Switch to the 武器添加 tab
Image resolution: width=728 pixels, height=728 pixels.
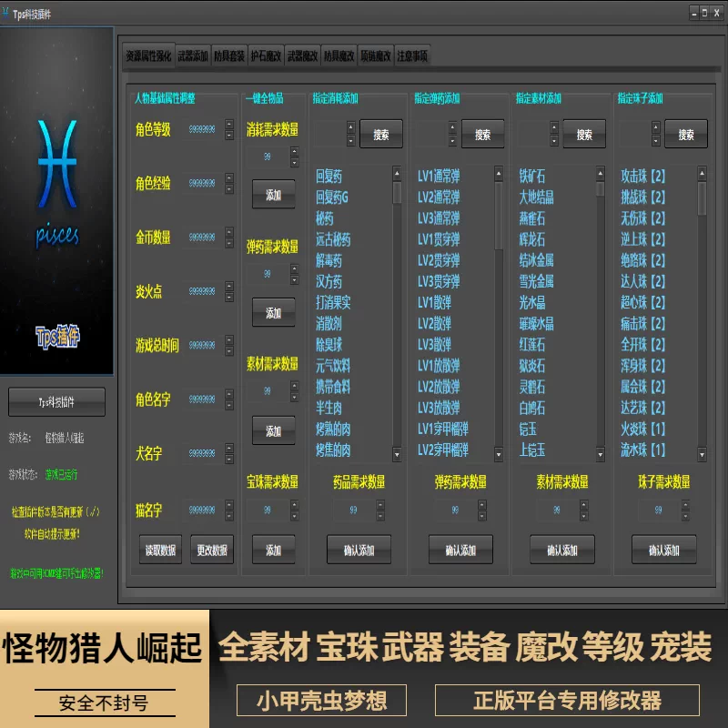192,55
